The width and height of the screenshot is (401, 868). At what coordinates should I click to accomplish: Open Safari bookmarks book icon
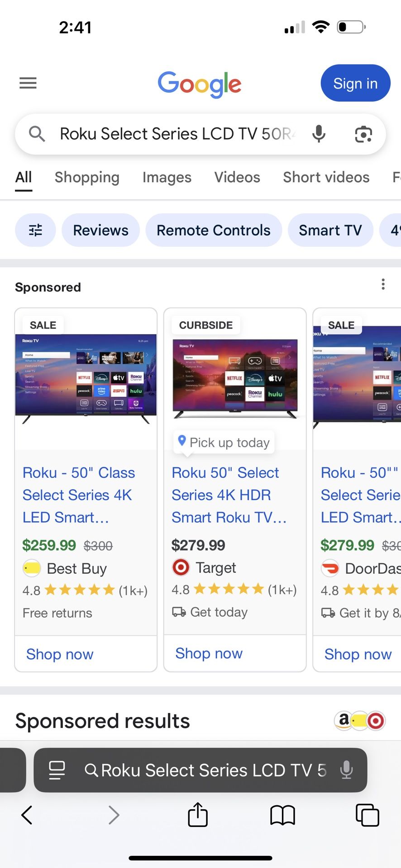tap(282, 815)
